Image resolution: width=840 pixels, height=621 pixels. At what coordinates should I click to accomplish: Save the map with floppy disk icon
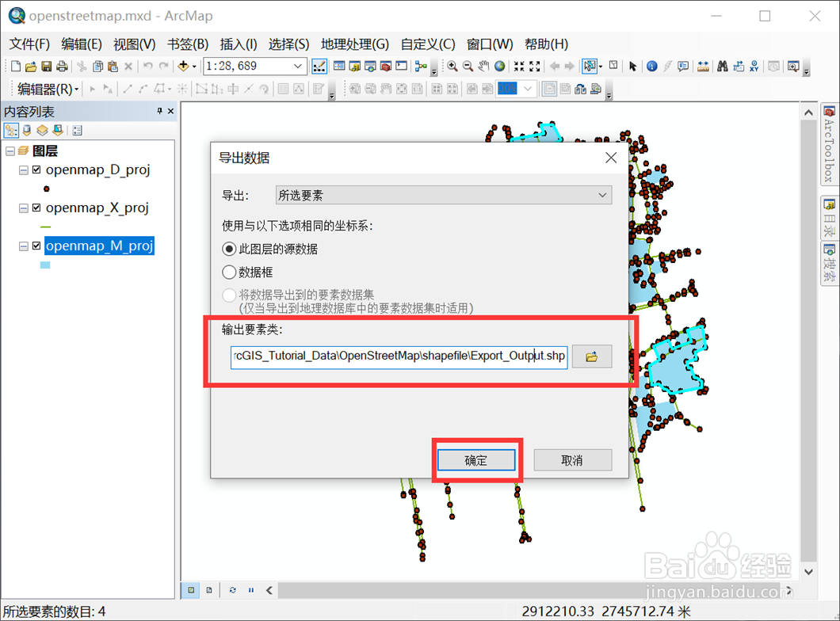click(47, 67)
